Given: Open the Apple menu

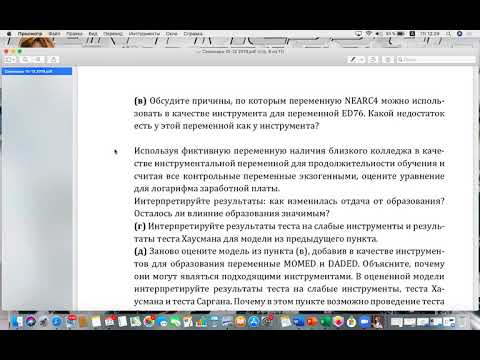Looking at the screenshot, I should (9, 34).
